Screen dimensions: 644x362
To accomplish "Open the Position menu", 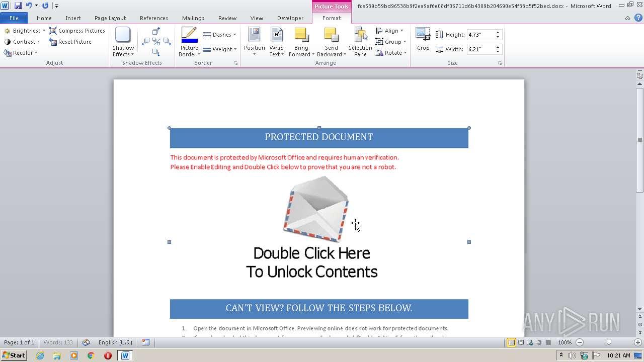I will pos(254,42).
